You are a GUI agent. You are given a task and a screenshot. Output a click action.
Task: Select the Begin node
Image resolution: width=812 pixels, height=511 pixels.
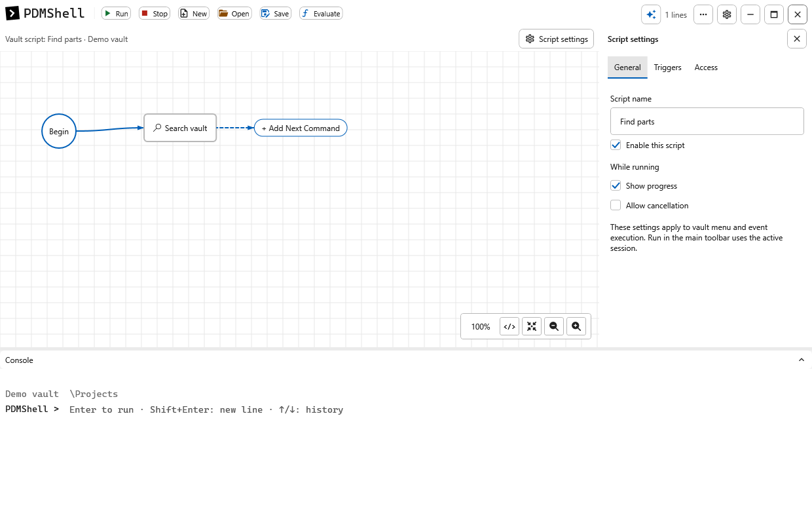pos(59,131)
